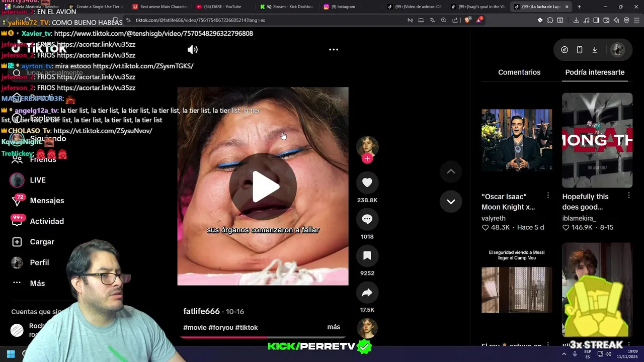
Task: Click the browser zoom magnifier icon
Action: pyautogui.click(x=444, y=20)
